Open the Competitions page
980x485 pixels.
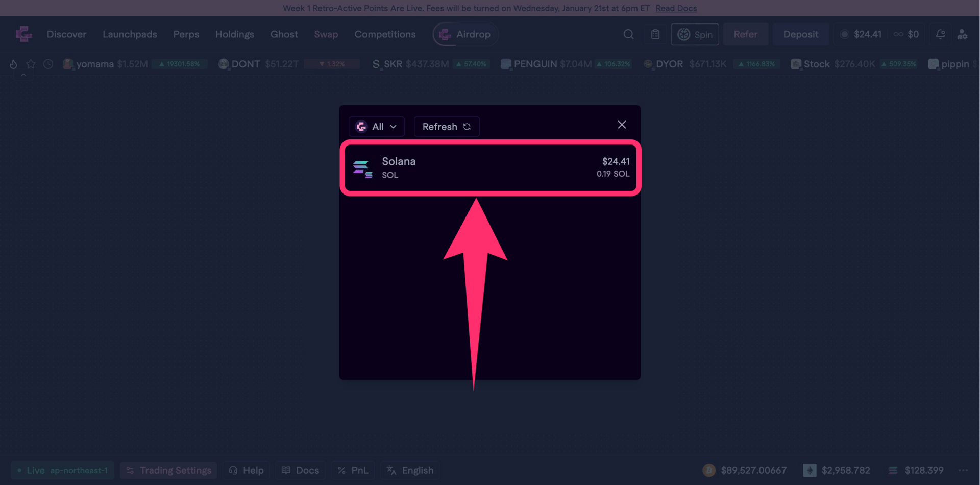[385, 34]
